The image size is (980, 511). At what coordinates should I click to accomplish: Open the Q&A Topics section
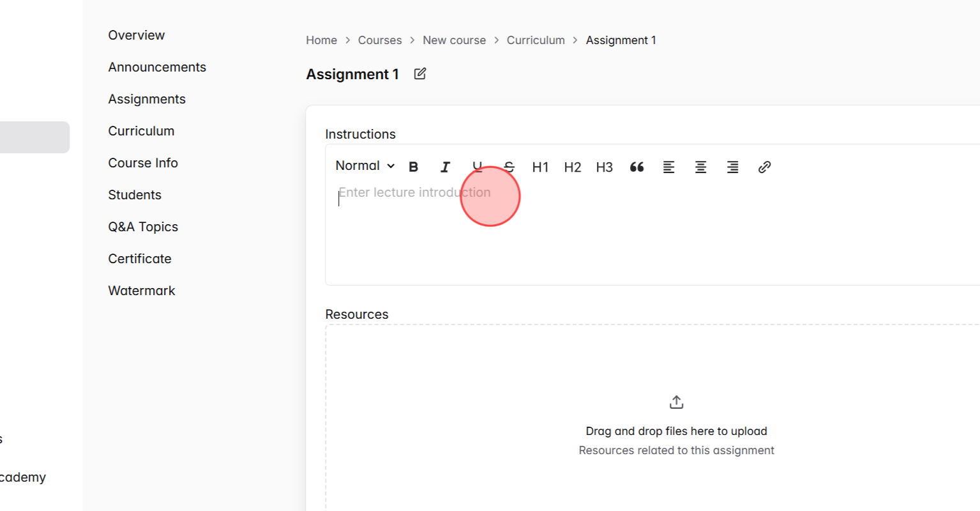pos(143,227)
